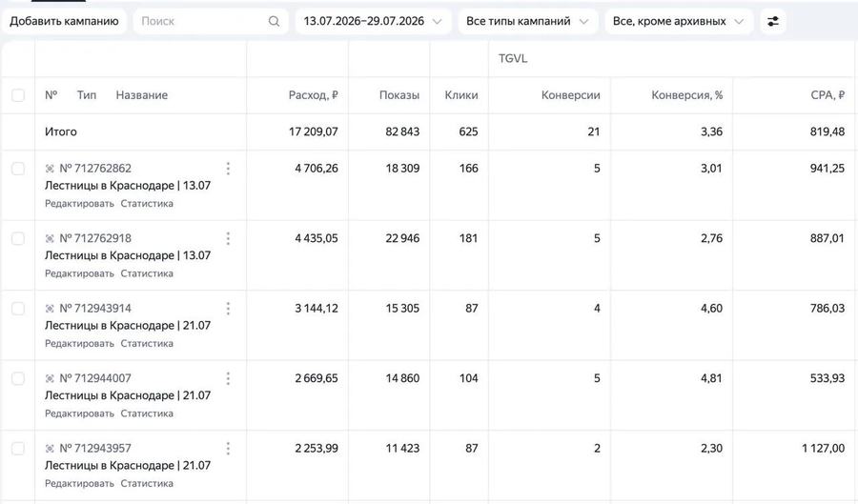Sort by the Расход, ₽ column header

point(313,95)
